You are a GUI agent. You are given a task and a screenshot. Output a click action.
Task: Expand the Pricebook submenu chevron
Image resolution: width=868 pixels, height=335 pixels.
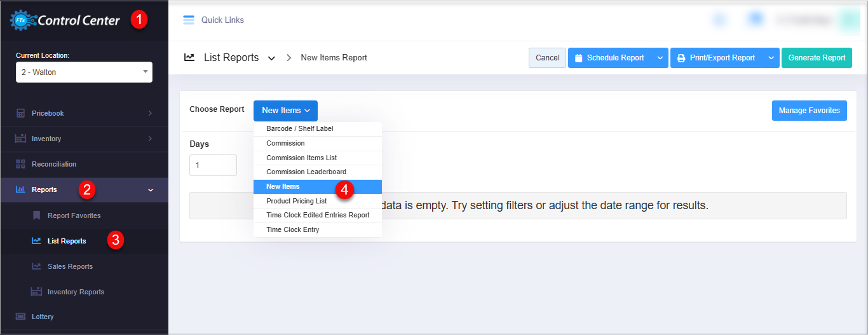151,113
